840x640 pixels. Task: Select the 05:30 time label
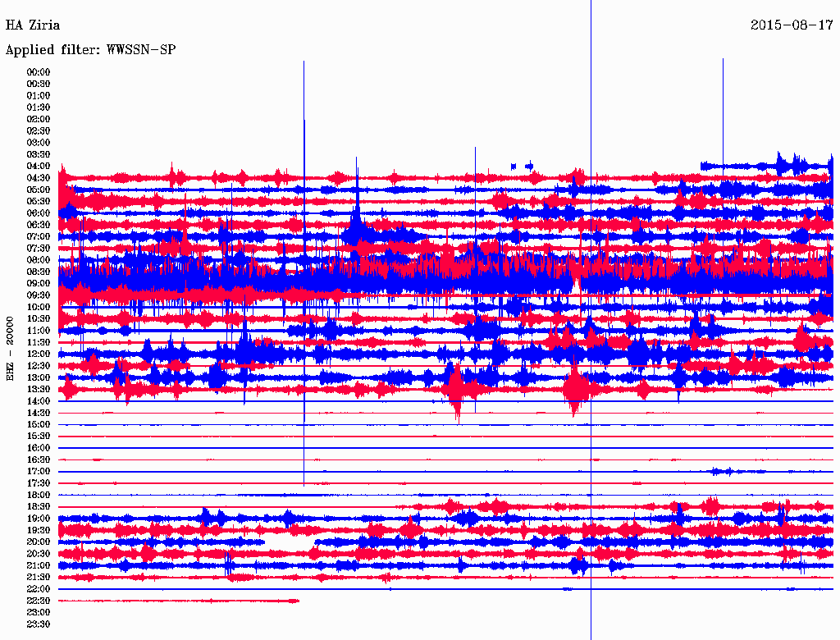pos(39,202)
